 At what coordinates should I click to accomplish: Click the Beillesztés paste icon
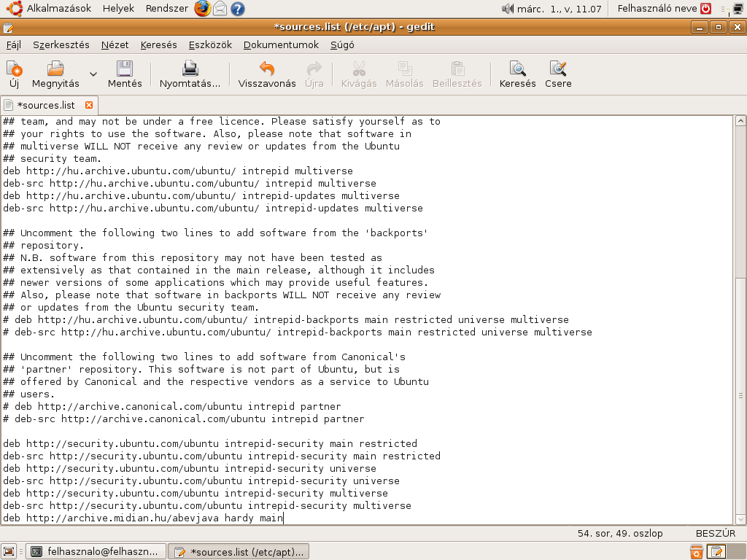point(457,74)
